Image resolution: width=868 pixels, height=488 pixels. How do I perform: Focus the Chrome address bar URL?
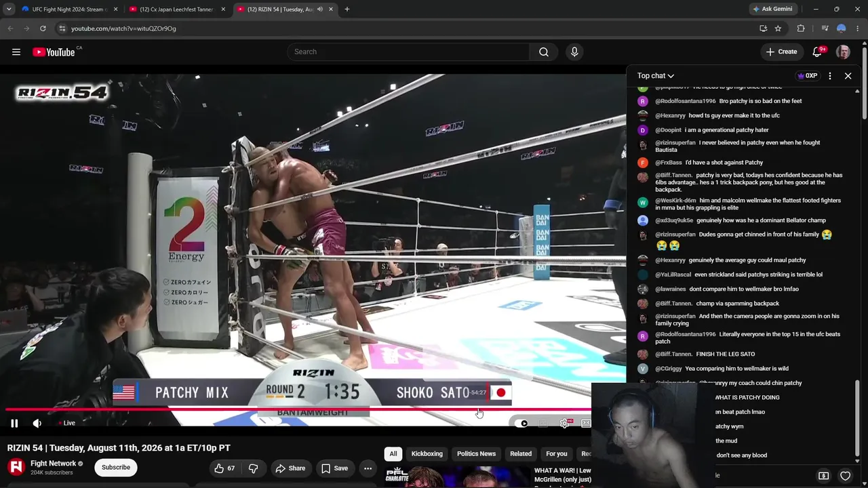[123, 28]
